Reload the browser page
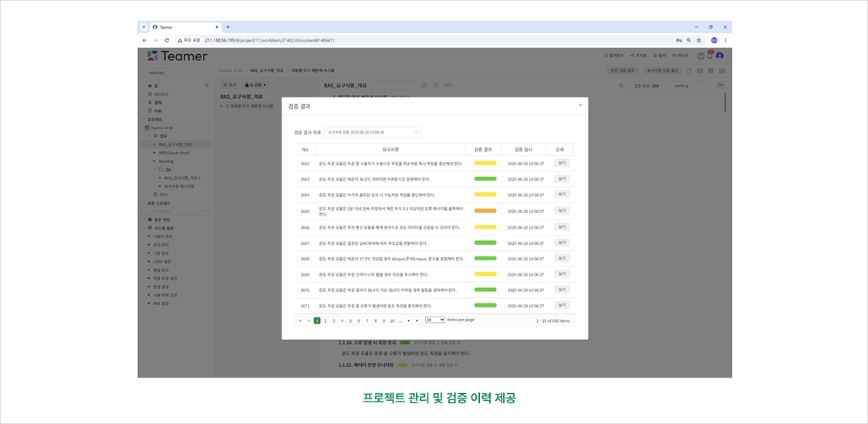 click(167, 40)
